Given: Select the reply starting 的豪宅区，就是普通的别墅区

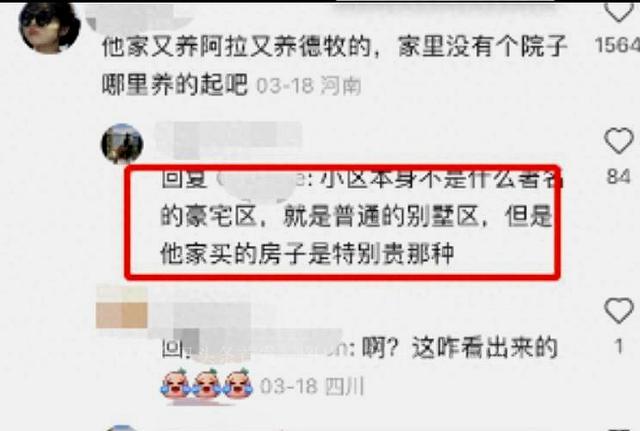Looking at the screenshot, I should tap(356, 216).
